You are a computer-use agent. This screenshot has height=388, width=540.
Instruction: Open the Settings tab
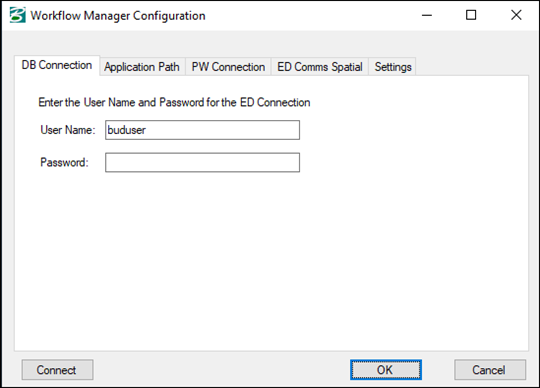(393, 67)
